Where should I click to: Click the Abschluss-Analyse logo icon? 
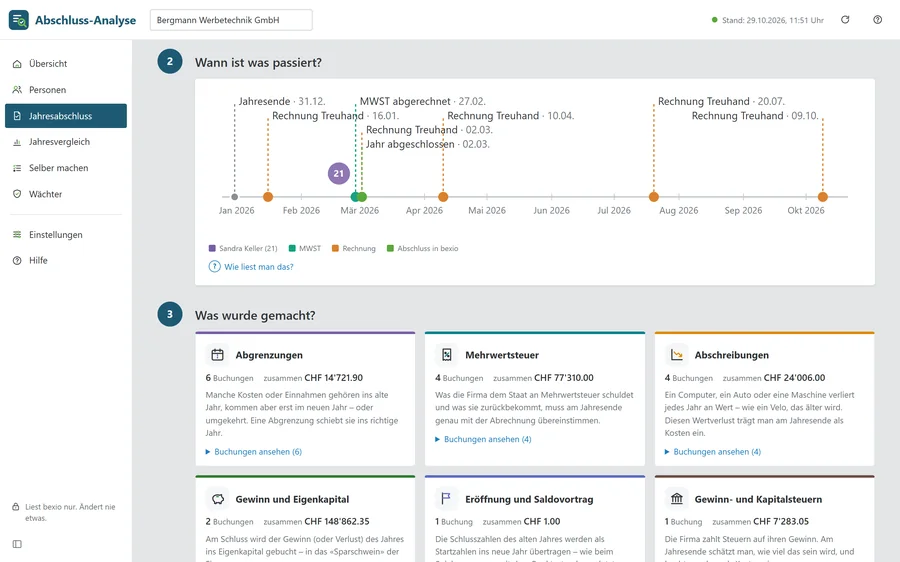pyautogui.click(x=18, y=20)
